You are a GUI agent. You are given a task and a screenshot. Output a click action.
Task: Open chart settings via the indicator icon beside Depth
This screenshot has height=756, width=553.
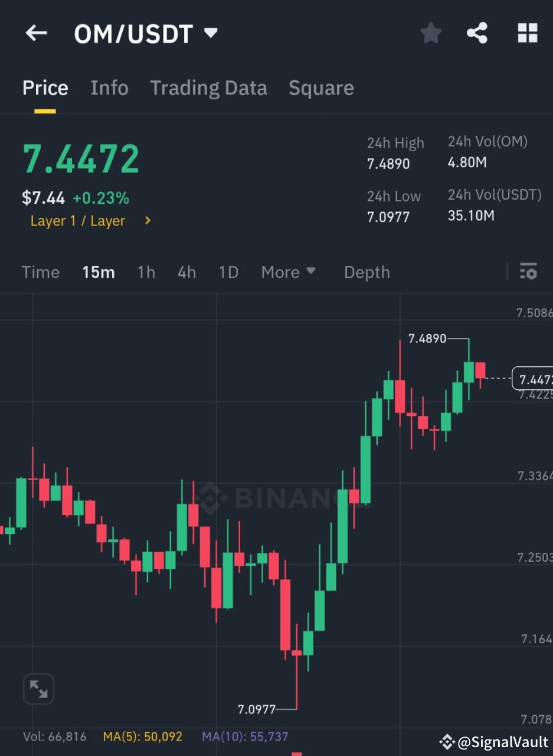point(528,272)
